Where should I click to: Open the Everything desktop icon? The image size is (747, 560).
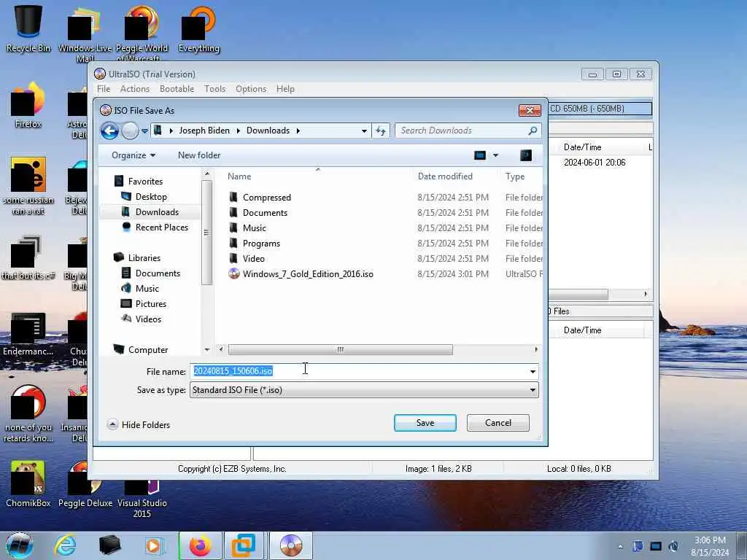pos(199,29)
